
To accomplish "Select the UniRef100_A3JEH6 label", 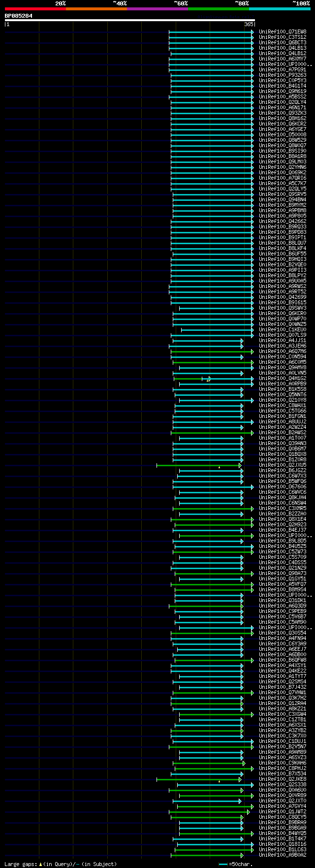I will click(x=283, y=346).
